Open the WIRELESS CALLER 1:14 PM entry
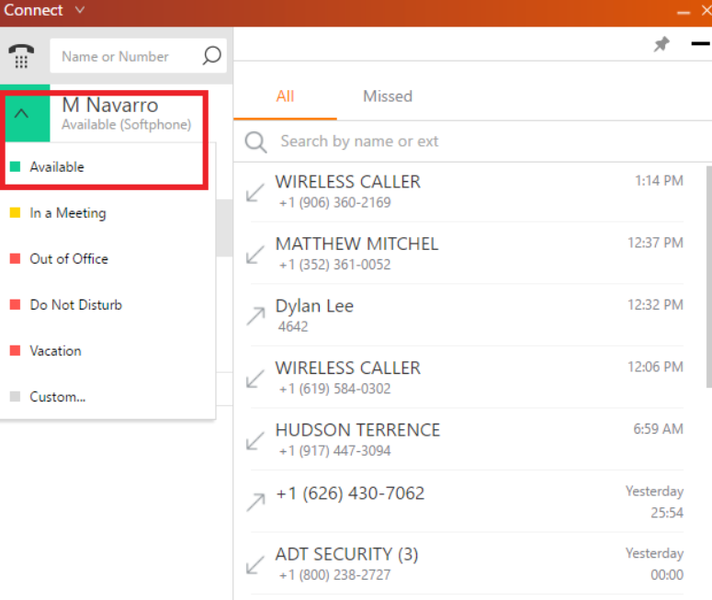 coord(467,192)
